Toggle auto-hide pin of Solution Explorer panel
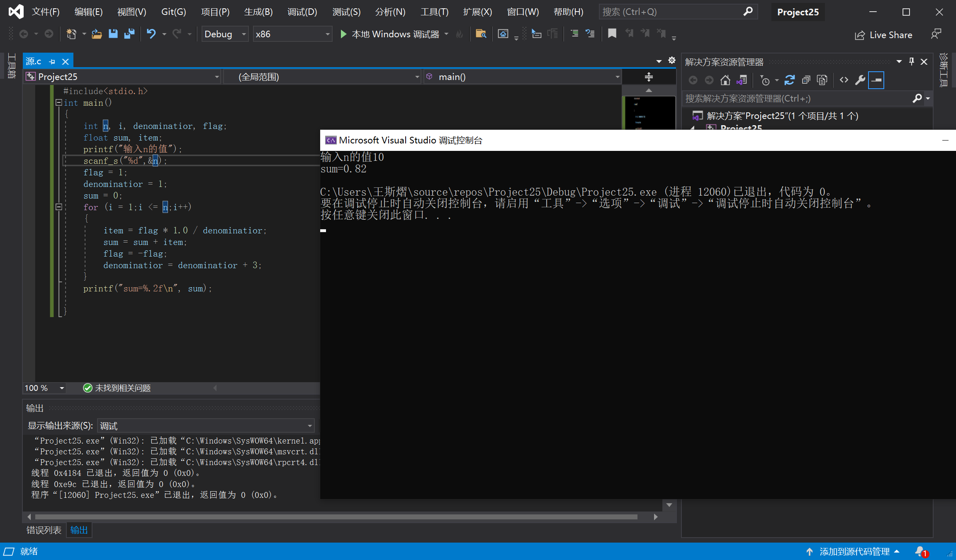956x560 pixels. click(912, 62)
